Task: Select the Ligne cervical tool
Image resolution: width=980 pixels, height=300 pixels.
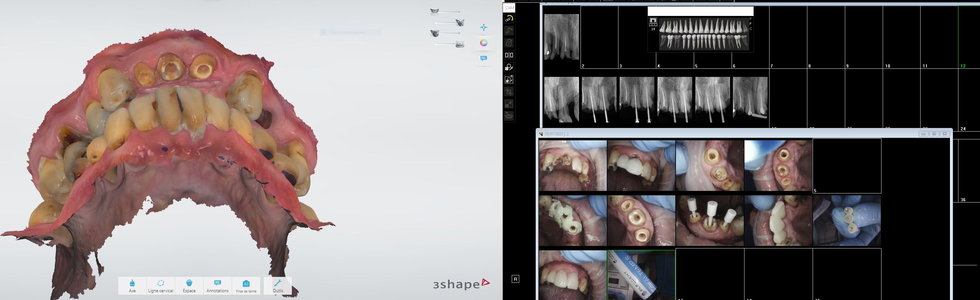Action: [x=160, y=286]
